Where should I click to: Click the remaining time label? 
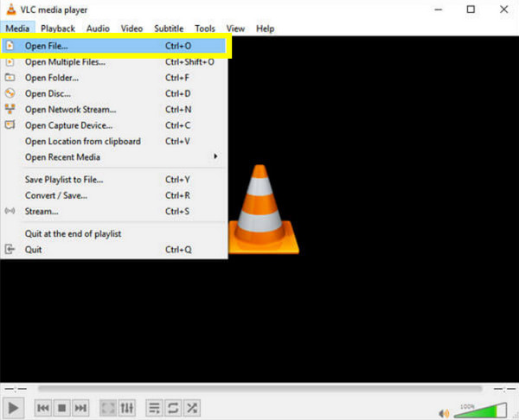[x=504, y=389]
